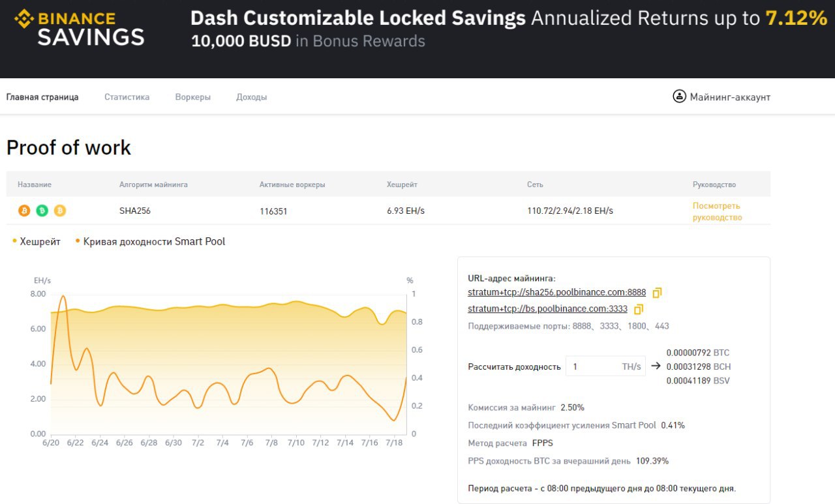The image size is (835, 504).
Task: Click the PPS yield value 109.39%
Action: click(652, 461)
